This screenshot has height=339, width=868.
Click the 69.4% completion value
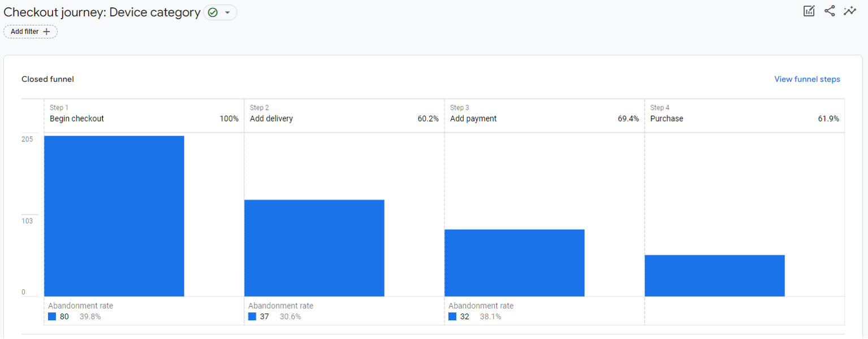[628, 119]
